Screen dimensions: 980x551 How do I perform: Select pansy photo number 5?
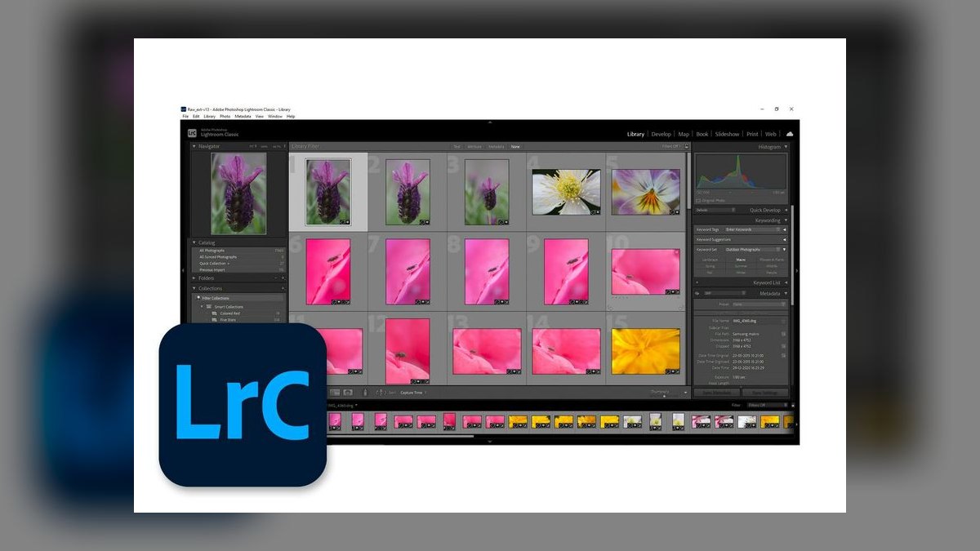645,192
